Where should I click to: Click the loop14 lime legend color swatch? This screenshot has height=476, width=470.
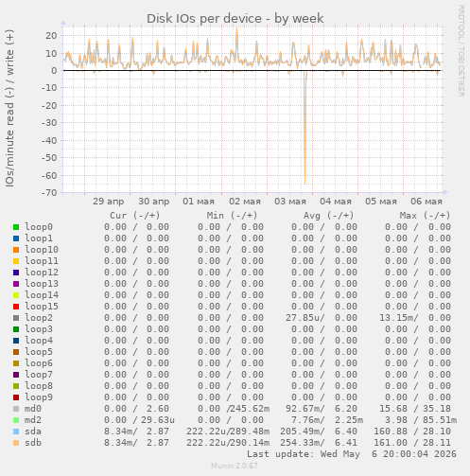(16, 295)
